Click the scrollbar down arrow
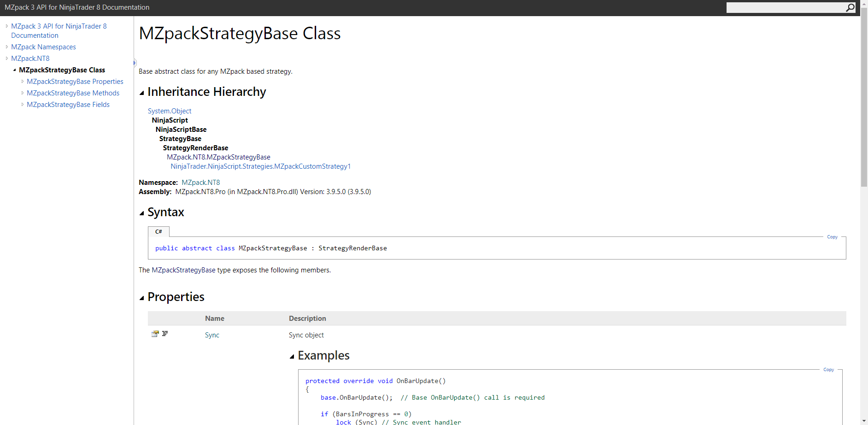 pos(864,421)
